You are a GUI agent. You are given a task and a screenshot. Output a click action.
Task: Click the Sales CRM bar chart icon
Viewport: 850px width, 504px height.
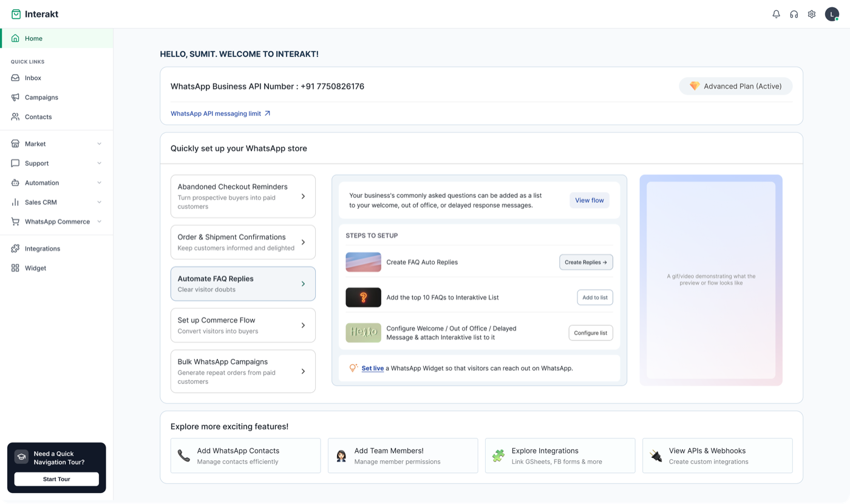tap(15, 202)
